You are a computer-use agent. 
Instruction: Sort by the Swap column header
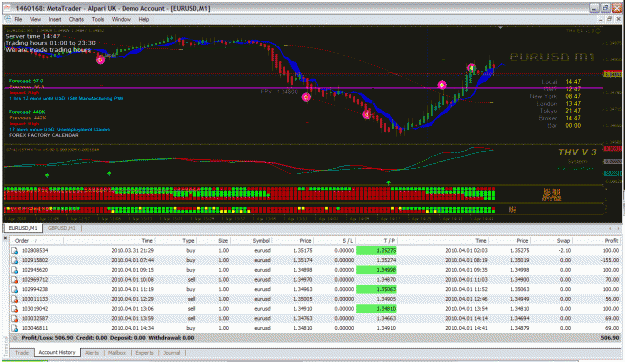click(563, 241)
